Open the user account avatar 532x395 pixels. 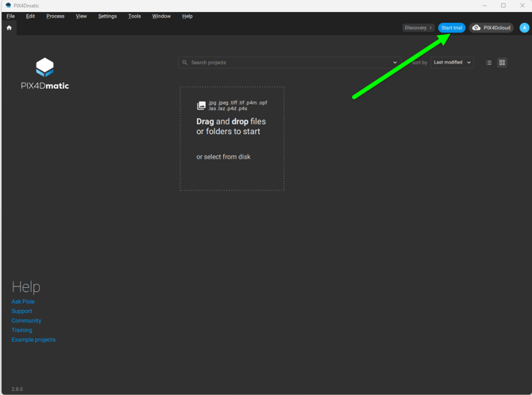[524, 28]
